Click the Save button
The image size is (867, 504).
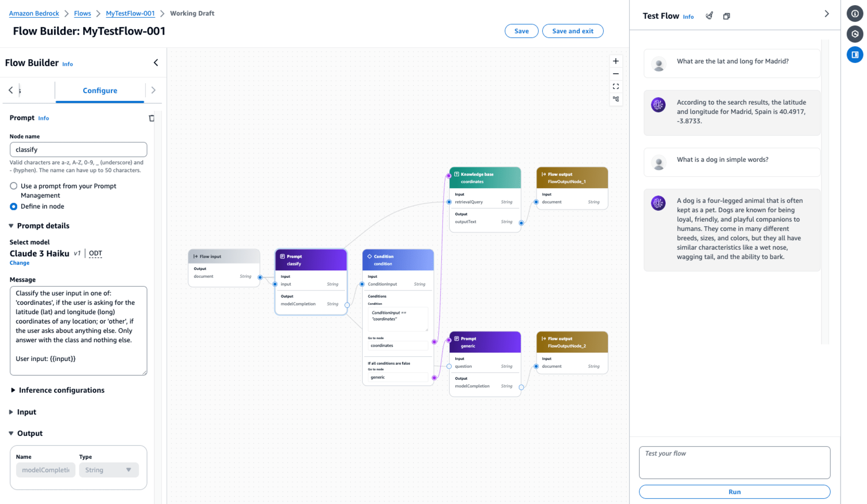(x=522, y=31)
